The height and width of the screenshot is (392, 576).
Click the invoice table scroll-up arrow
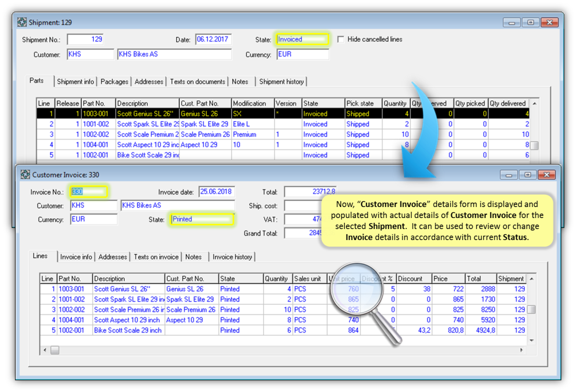click(x=531, y=279)
